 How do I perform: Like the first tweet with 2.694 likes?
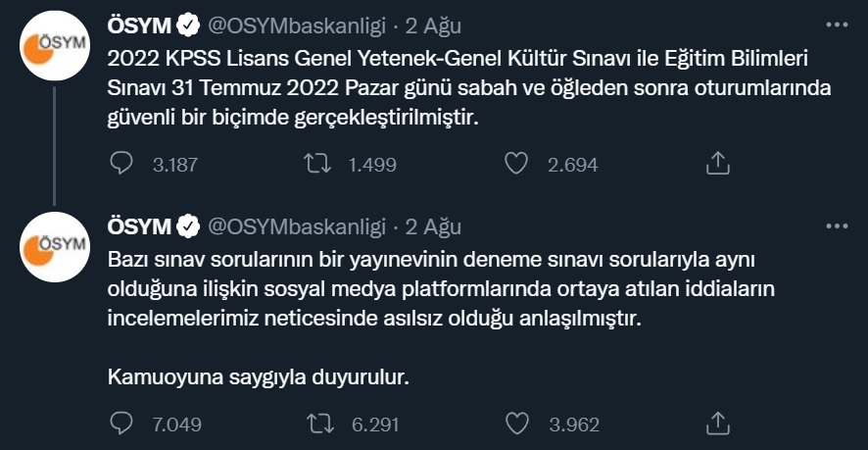pos(516,164)
